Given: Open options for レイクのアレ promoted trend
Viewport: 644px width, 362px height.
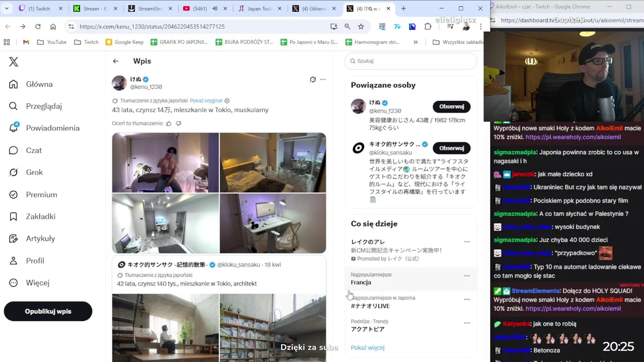Looking at the screenshot, I should point(467,242).
